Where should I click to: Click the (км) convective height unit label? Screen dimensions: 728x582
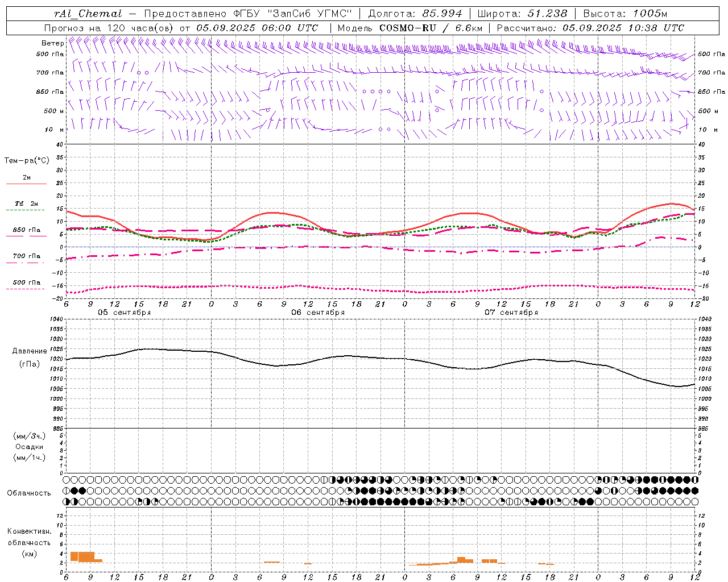tap(30, 554)
